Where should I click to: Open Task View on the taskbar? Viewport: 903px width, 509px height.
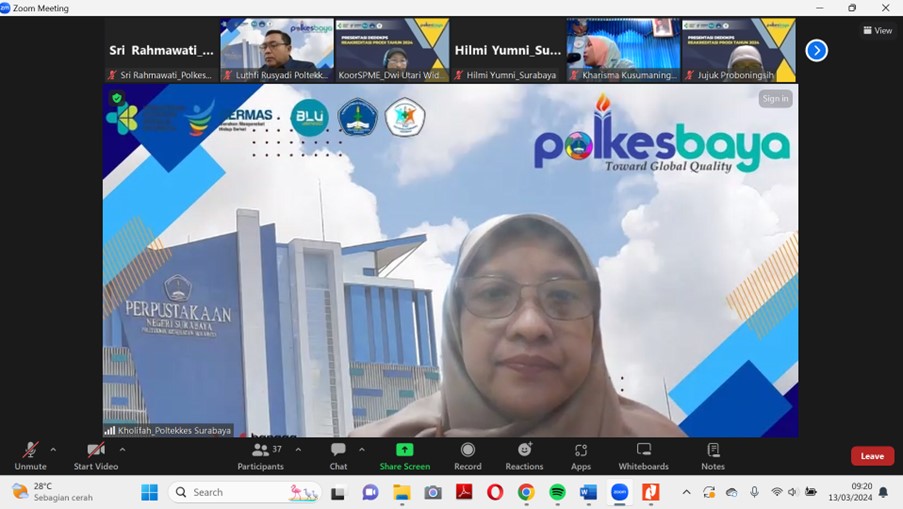coord(338,493)
